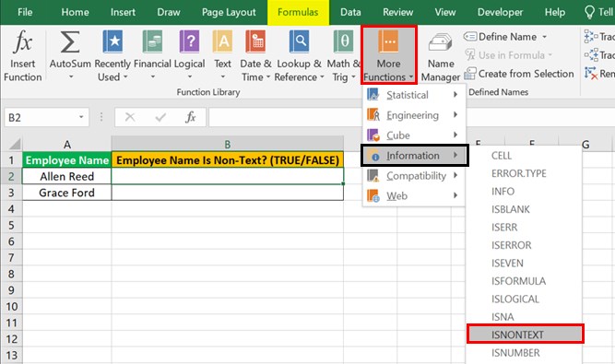
Task: Open Recently Used functions star icon
Action: (112, 41)
